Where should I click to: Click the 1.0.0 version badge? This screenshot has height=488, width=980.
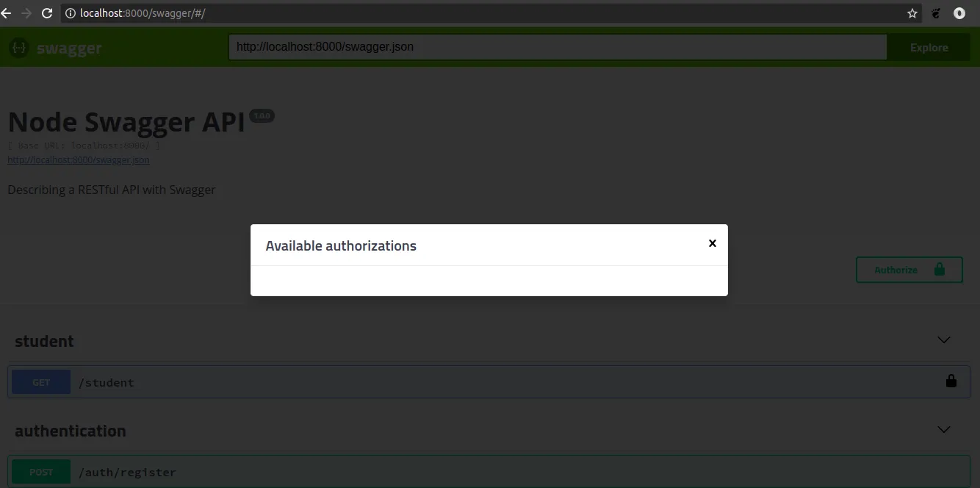tap(262, 115)
